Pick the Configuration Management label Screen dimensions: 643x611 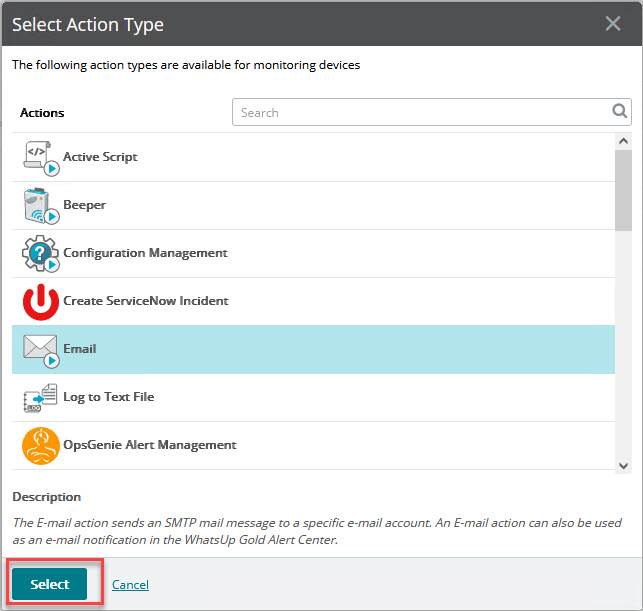145,253
